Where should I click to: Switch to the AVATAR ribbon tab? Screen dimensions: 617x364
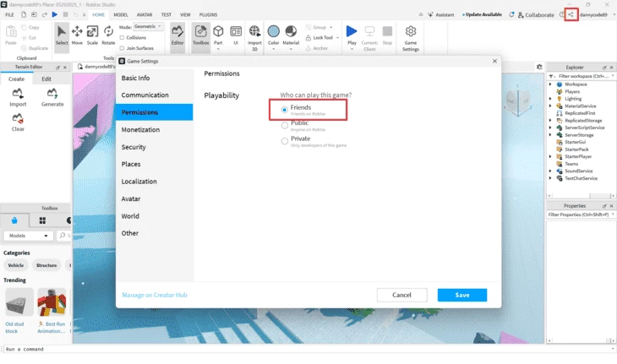pyautogui.click(x=145, y=14)
